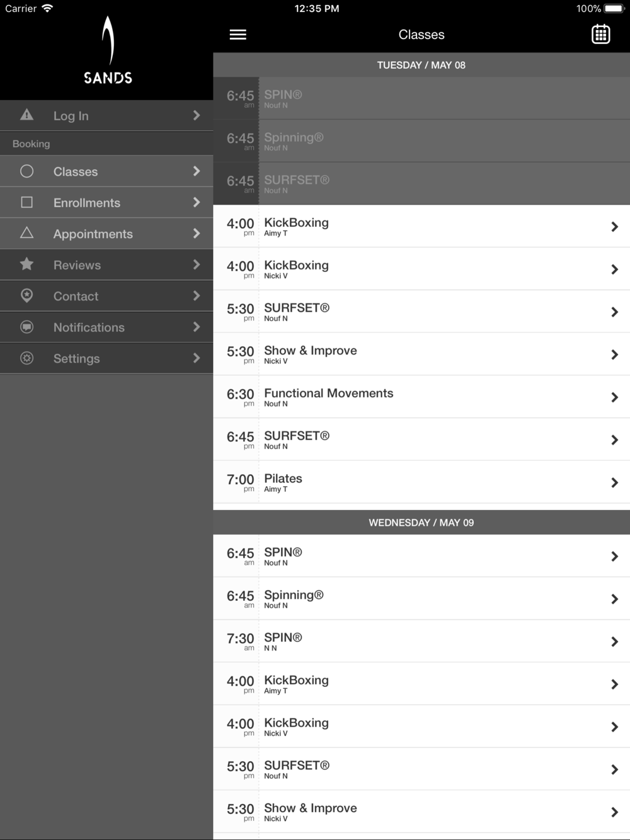Expand the Functional Movements class chevron
The height and width of the screenshot is (840, 630).
click(614, 397)
